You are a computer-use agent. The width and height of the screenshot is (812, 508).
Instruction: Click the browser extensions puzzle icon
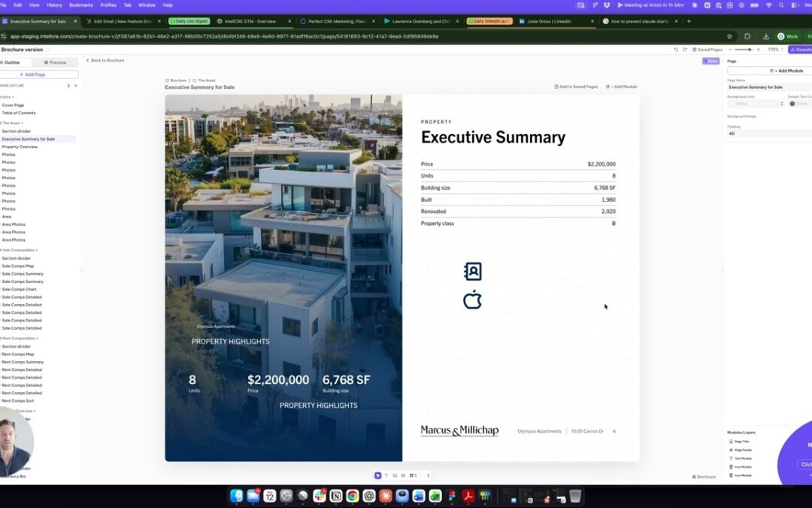pyautogui.click(x=747, y=36)
